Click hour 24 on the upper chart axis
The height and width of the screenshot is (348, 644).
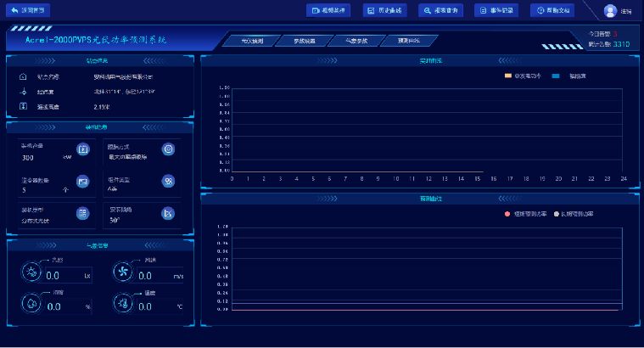[624, 178]
